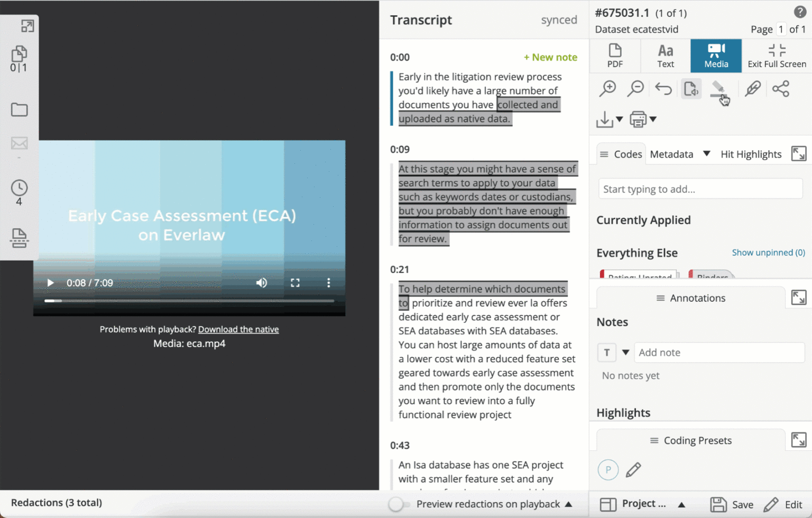The width and height of the screenshot is (812, 518).
Task: Click the zoom in magnifier icon
Action: 608,89
